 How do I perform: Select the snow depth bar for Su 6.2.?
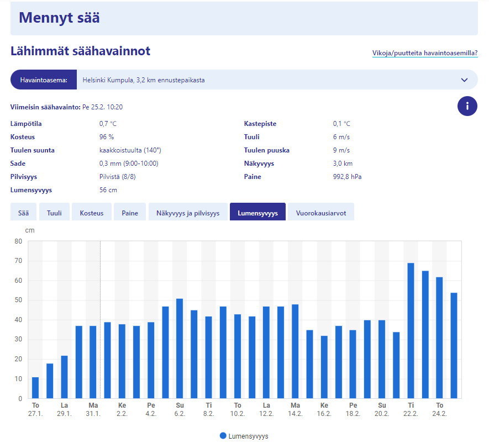click(x=180, y=348)
